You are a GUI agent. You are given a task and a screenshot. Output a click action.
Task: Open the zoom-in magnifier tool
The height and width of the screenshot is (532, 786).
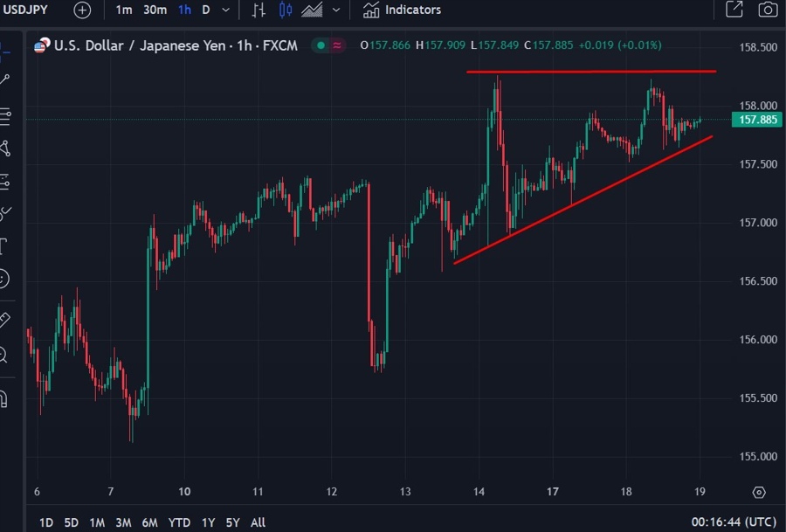tap(10, 355)
